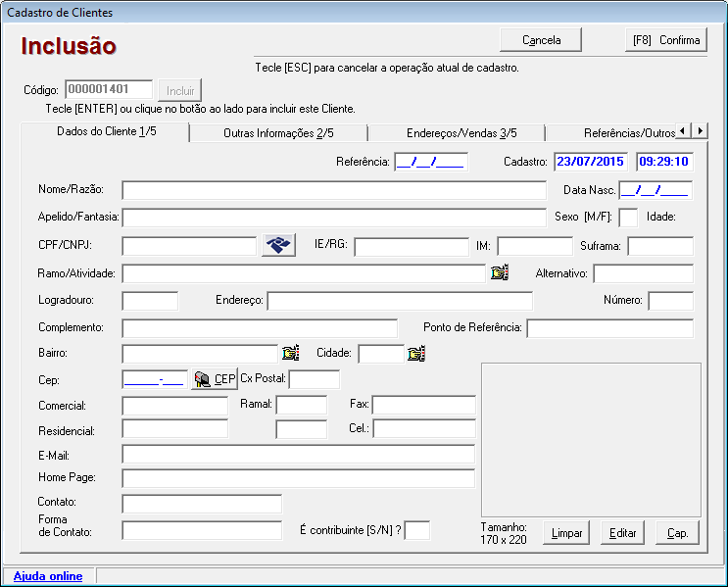The width and height of the screenshot is (728, 587).
Task: Open the Ramo/Atividade search icon
Action: [500, 273]
